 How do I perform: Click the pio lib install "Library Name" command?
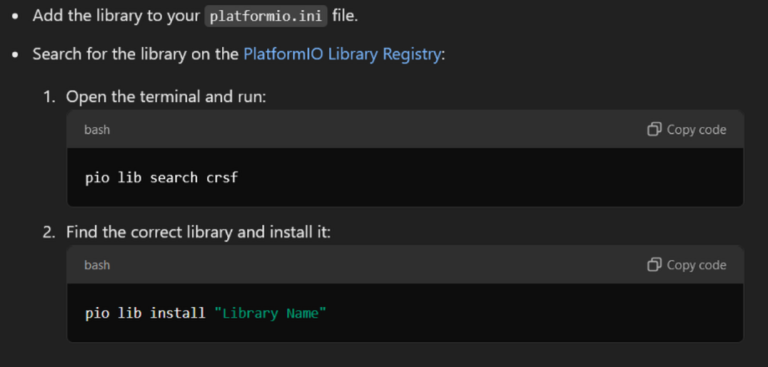(206, 313)
